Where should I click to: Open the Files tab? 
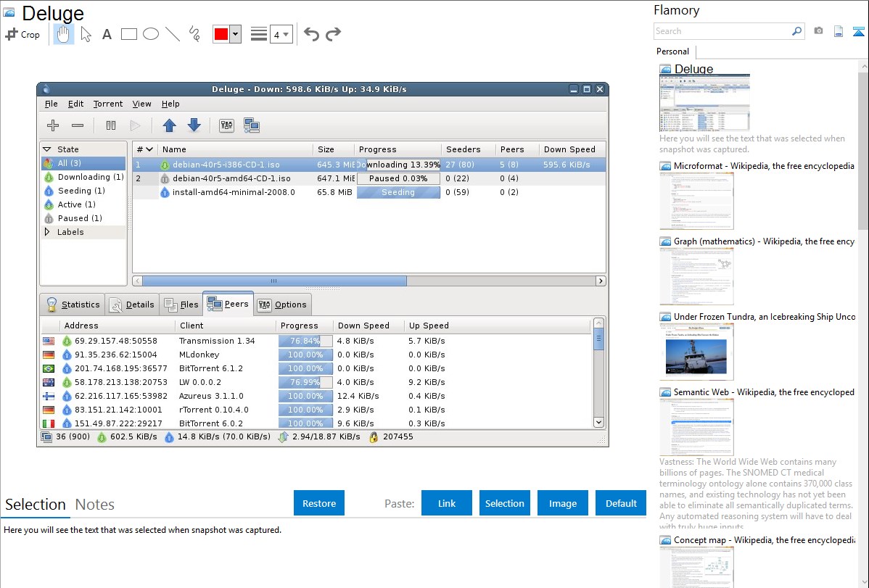(181, 305)
